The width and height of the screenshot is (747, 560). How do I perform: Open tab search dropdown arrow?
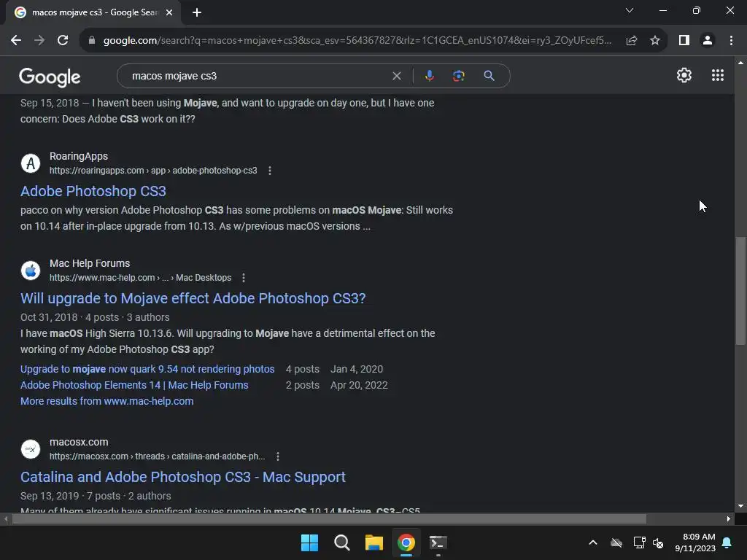[x=630, y=10]
